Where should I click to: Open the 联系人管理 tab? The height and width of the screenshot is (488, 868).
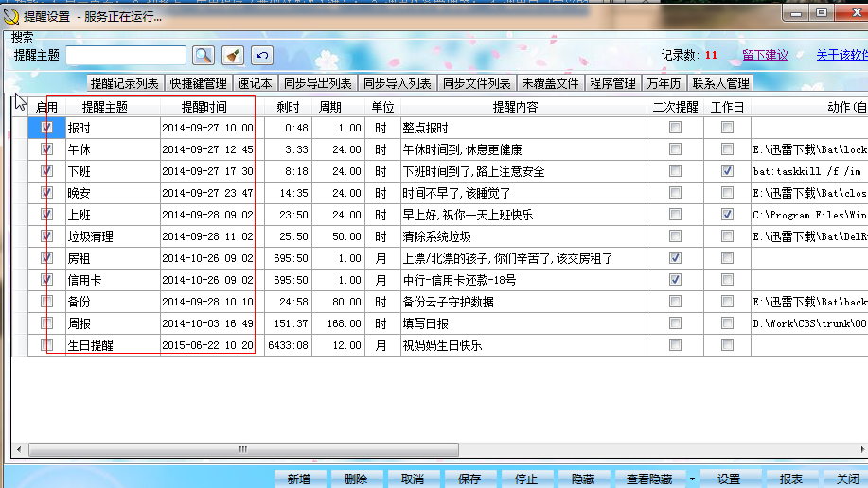click(720, 83)
